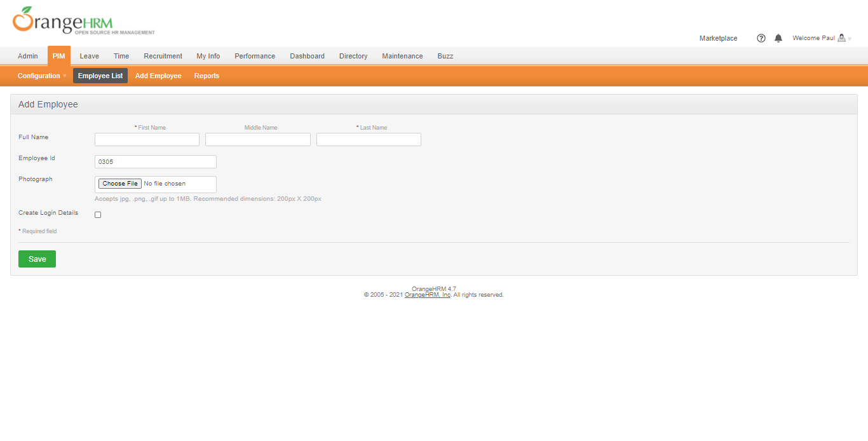Open the Admin menu
Image resolution: width=868 pixels, height=441 pixels.
(x=28, y=56)
